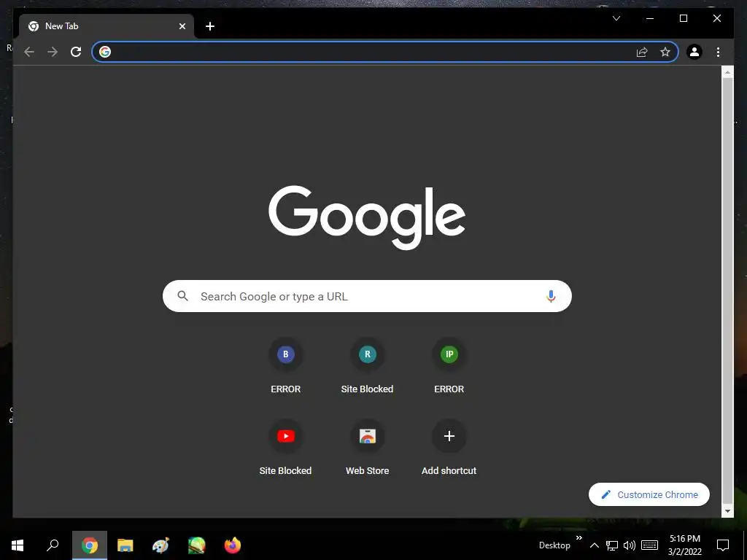The image size is (747, 560).
Task: Click the magnifier icon in search box
Action: tap(182, 296)
